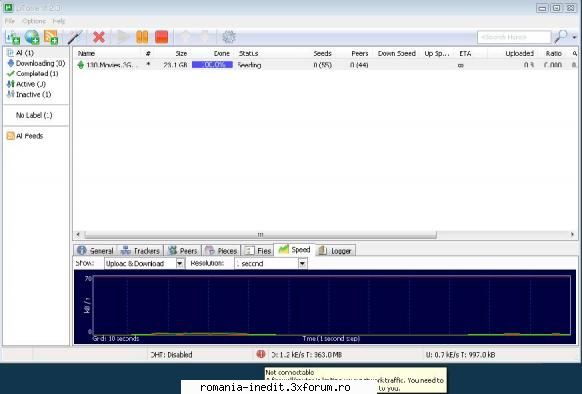Screen dimensions: 582x394
Task: Click the Create New Torrent wand icon
Action: coord(74,37)
